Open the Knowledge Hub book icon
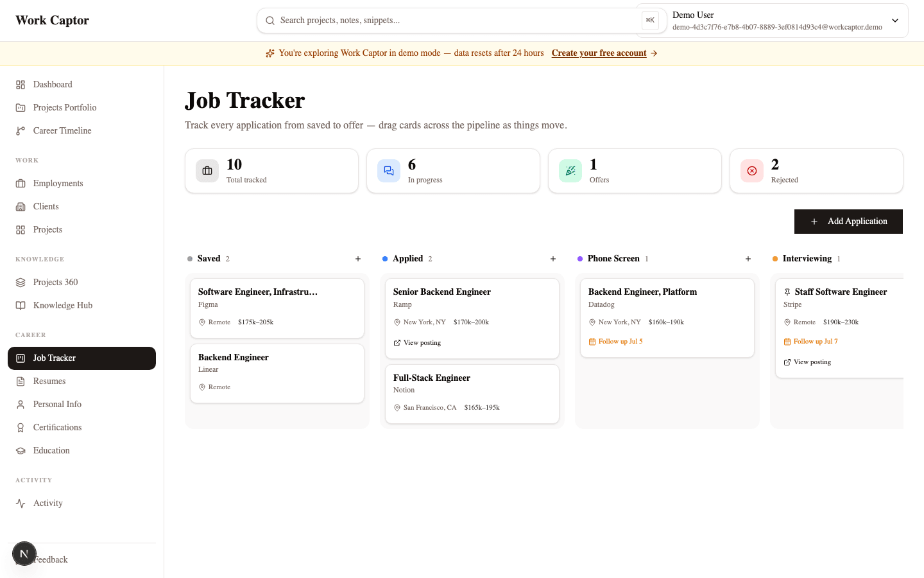This screenshot has width=924, height=578. (x=21, y=306)
